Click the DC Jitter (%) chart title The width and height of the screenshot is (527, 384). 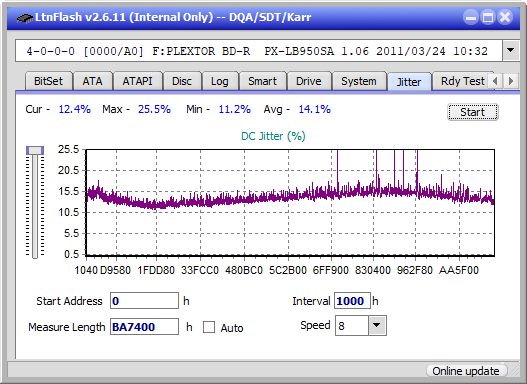273,136
